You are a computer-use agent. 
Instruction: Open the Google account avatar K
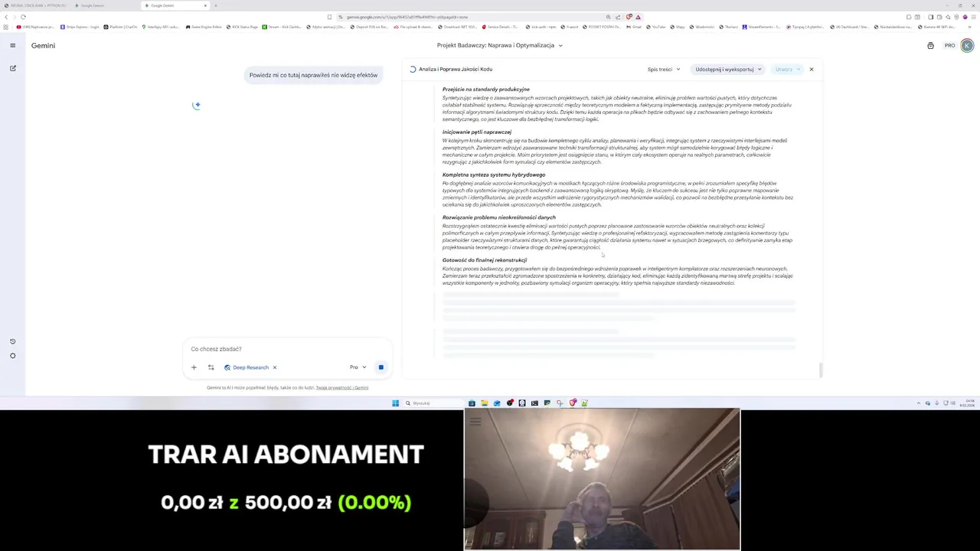click(967, 46)
